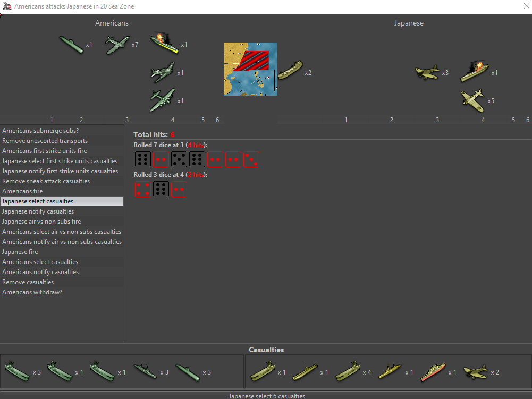Select the Japanese transport icon marked x2
Screen dimensions: 532x399
[x=290, y=71]
